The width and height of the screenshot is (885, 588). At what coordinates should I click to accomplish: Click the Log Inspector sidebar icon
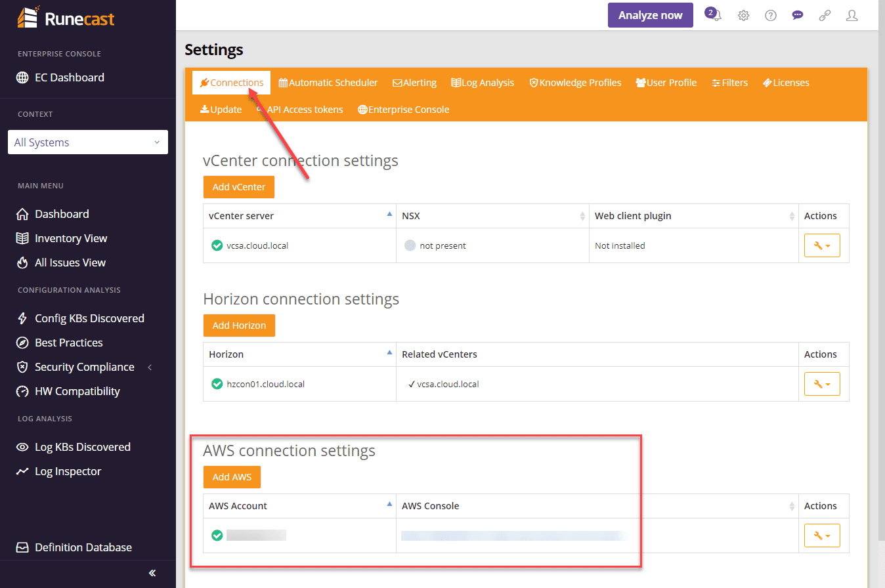click(22, 471)
